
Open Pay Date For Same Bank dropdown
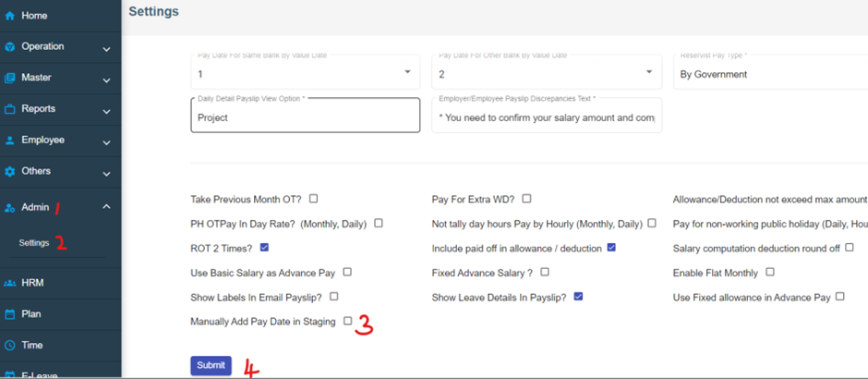click(x=408, y=73)
